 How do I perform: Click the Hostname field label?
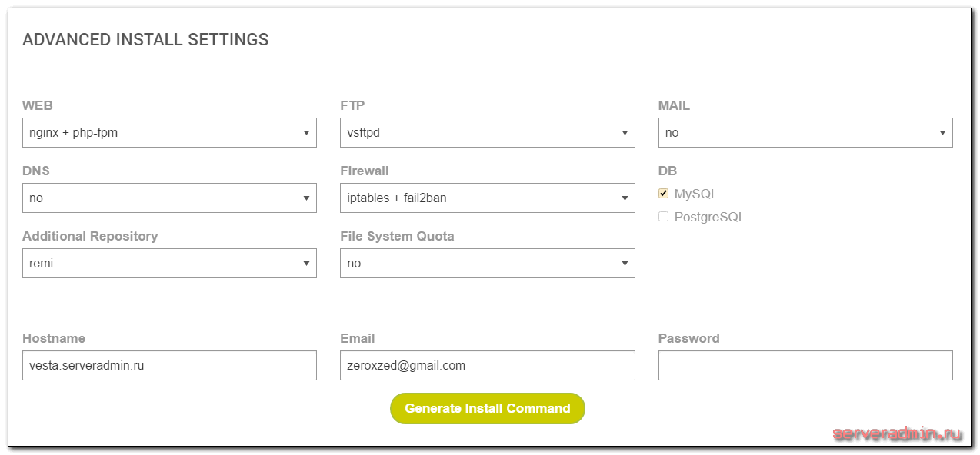click(54, 338)
